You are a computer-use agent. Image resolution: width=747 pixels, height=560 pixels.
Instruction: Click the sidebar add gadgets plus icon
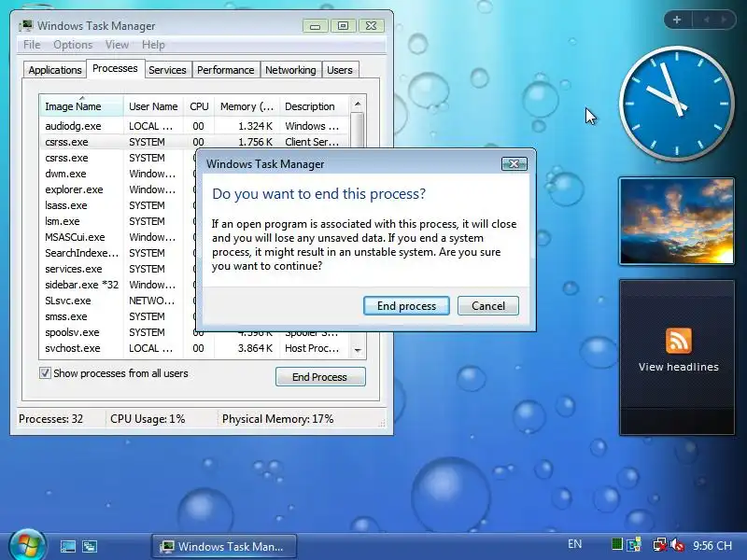[677, 20]
